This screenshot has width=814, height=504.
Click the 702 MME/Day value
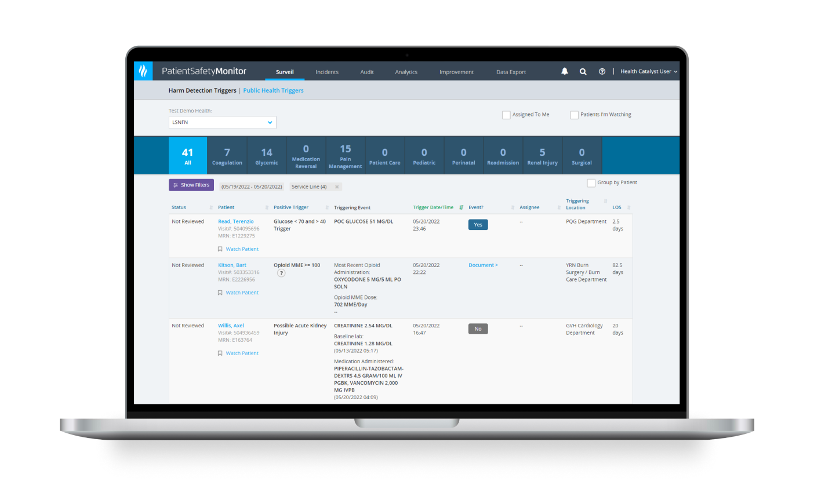click(351, 305)
